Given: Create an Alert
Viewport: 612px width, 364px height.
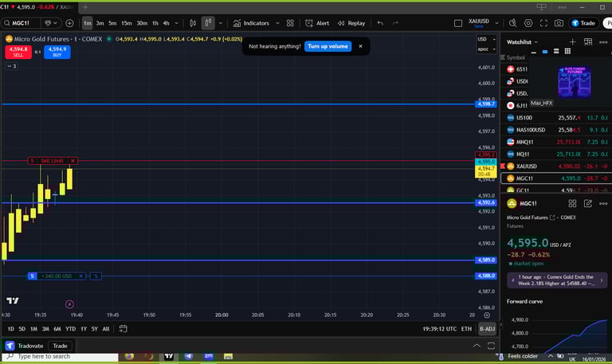Looking at the screenshot, I should 317,23.
